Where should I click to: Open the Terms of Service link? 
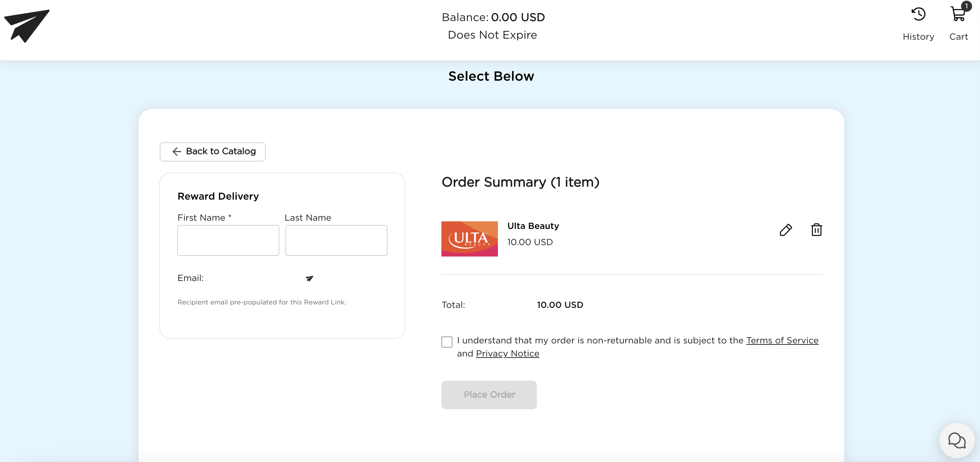pyautogui.click(x=782, y=340)
